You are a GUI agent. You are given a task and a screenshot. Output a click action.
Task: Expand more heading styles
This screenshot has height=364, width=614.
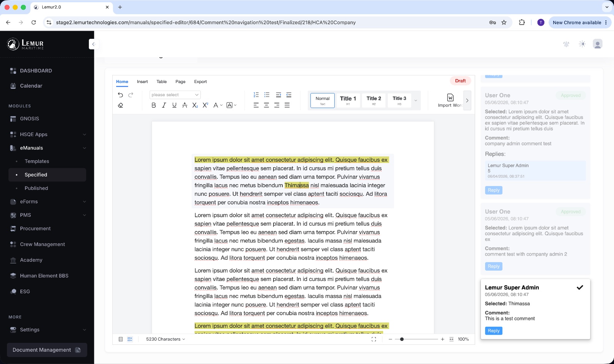coord(415,101)
